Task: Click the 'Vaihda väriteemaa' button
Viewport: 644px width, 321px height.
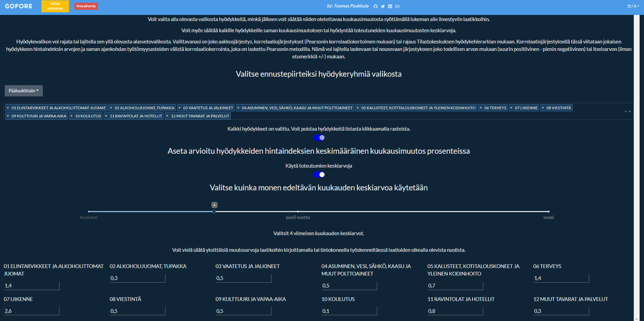Action: click(x=55, y=6)
